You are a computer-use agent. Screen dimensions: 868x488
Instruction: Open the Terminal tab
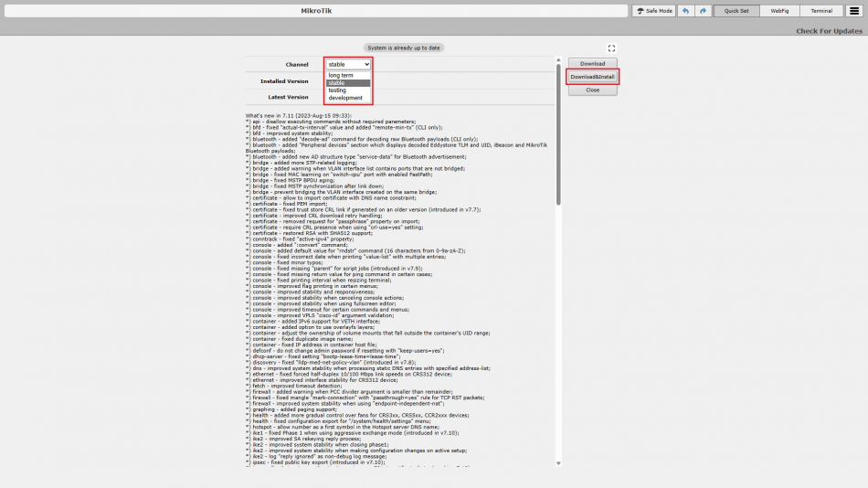click(x=821, y=11)
